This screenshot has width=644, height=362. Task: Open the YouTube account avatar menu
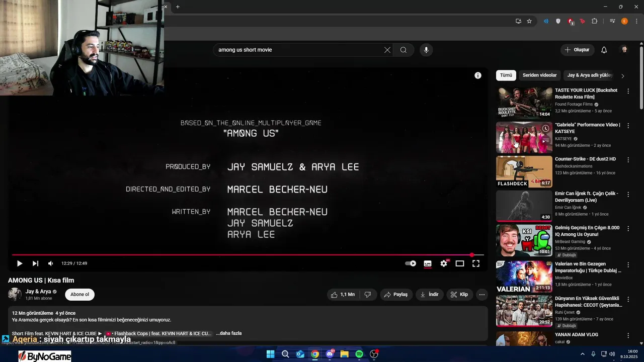pos(624,50)
